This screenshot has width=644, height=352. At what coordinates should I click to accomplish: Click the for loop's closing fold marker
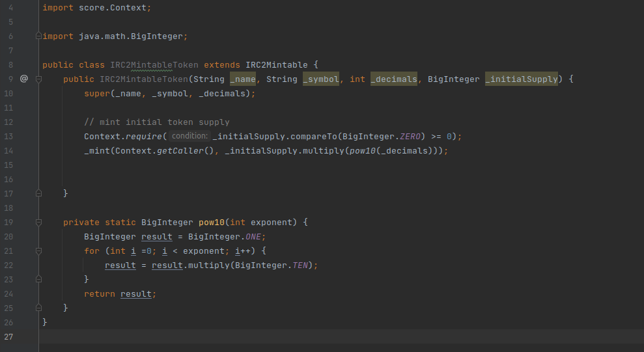(x=38, y=279)
